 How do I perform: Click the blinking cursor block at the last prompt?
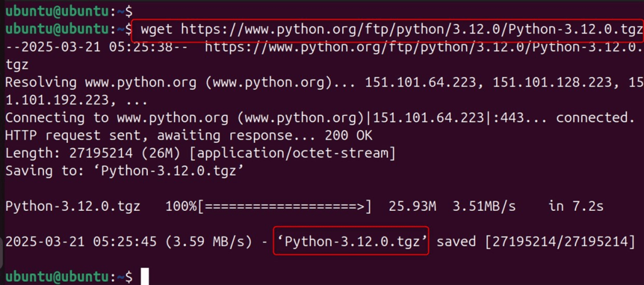(x=145, y=276)
